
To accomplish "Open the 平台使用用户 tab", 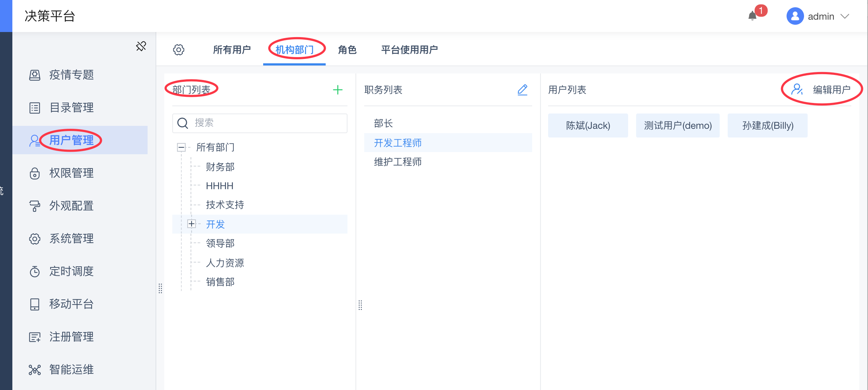I will point(409,50).
